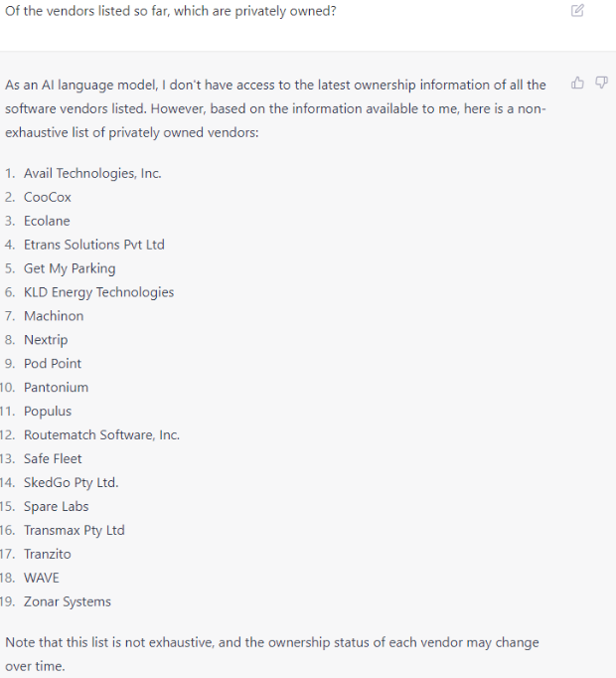Select the 'CooCox' list item
The width and height of the screenshot is (616, 678).
click(48, 197)
